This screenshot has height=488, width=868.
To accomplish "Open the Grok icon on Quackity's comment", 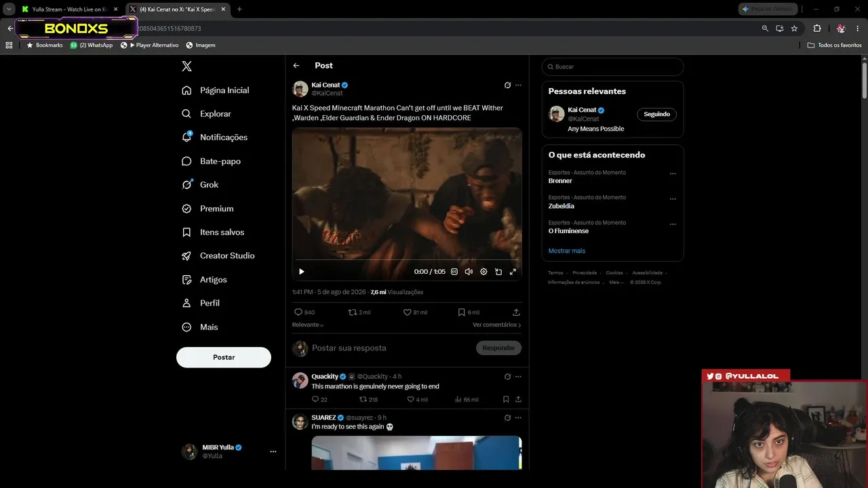I will tap(507, 377).
